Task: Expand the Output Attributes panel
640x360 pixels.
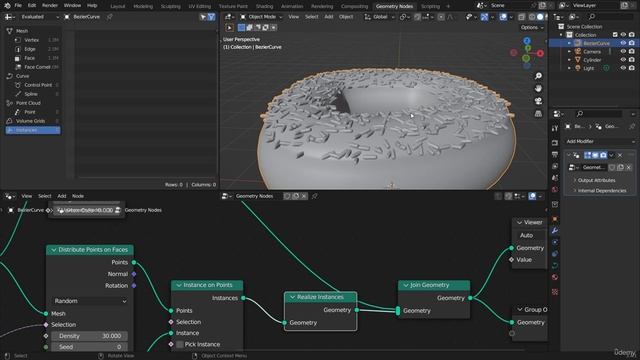Action: pyautogui.click(x=596, y=180)
